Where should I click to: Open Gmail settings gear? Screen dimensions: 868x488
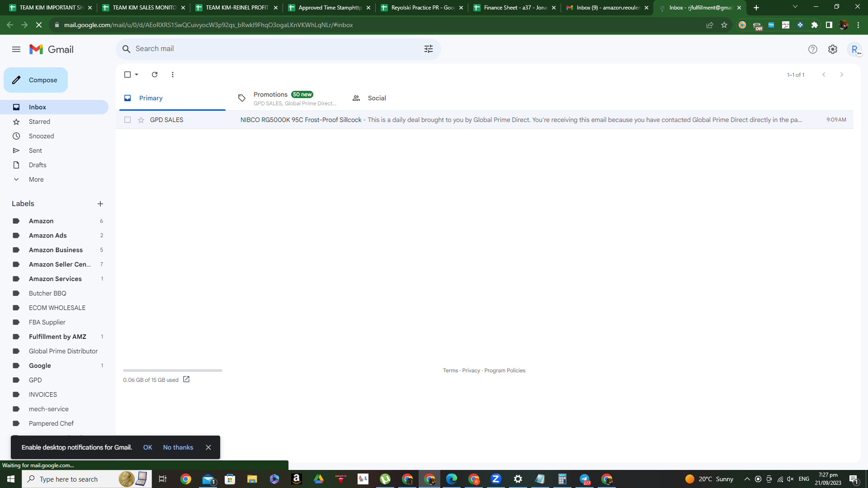pyautogui.click(x=833, y=49)
